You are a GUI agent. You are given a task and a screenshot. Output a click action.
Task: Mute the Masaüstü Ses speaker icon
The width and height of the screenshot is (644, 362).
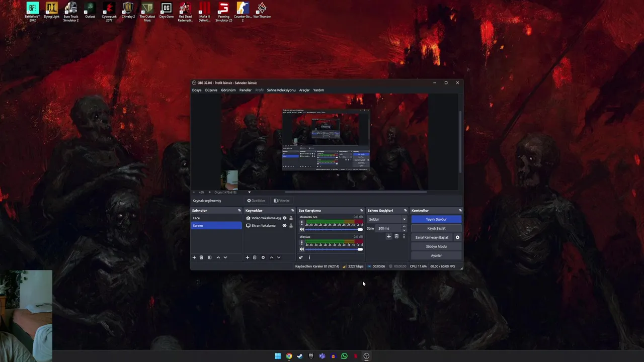pos(302,229)
